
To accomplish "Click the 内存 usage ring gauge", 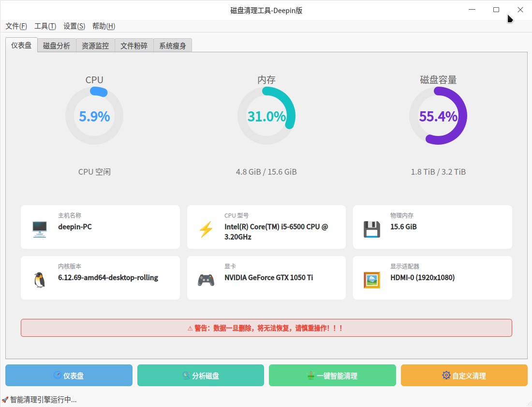I will pyautogui.click(x=266, y=116).
